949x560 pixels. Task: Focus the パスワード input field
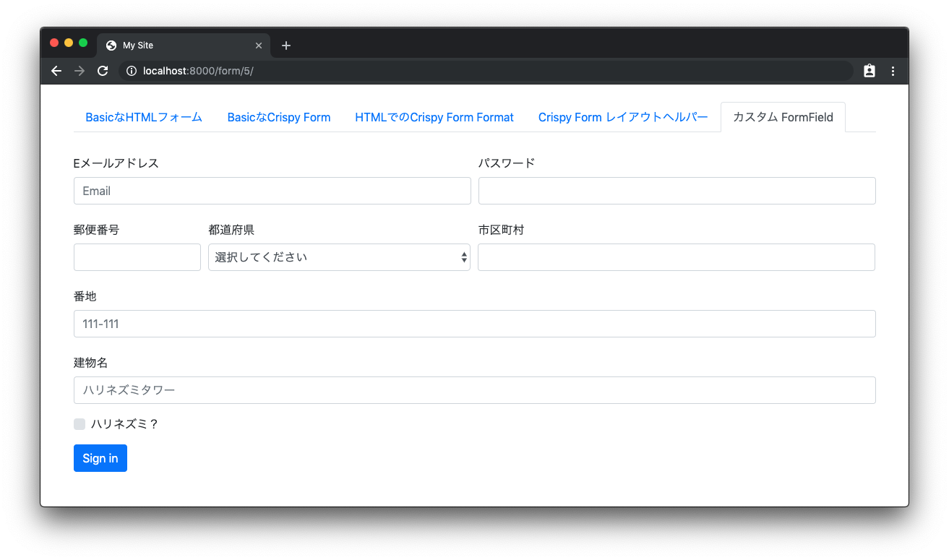click(677, 190)
